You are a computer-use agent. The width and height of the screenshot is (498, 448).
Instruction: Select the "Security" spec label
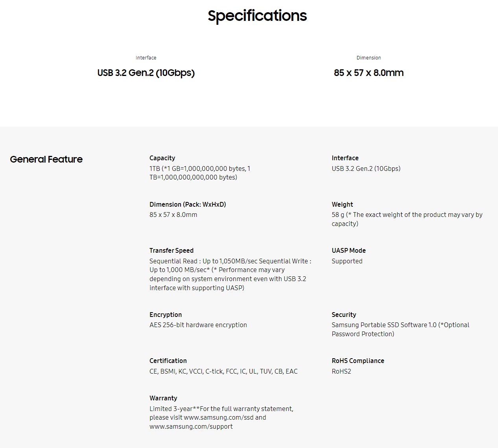344,315
